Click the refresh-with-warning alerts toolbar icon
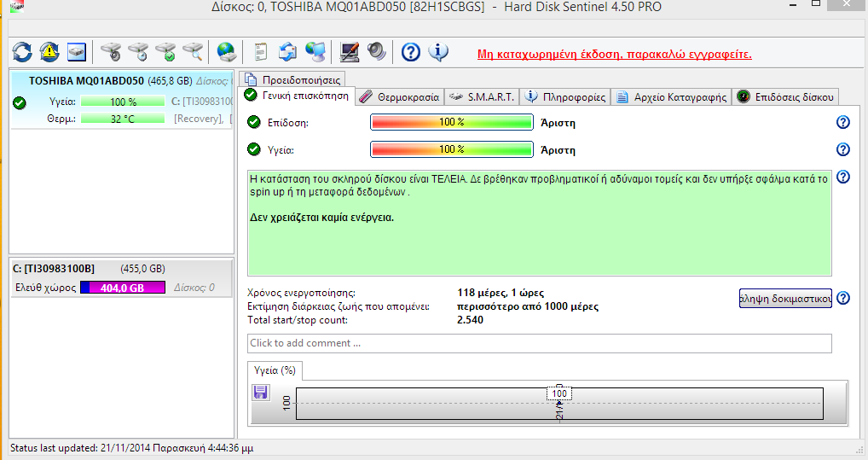Image resolution: width=868 pixels, height=460 pixels. tap(49, 52)
